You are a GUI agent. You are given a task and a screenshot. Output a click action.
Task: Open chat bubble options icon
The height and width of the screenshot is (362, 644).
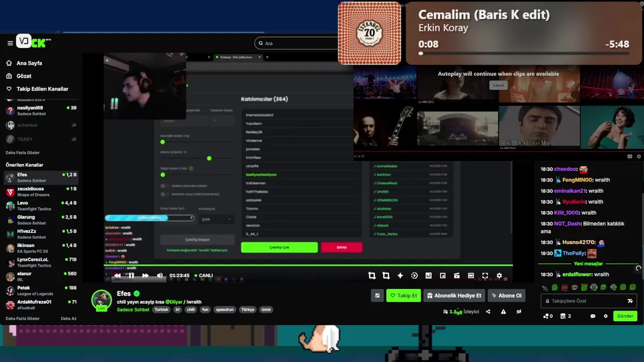coord(593,316)
